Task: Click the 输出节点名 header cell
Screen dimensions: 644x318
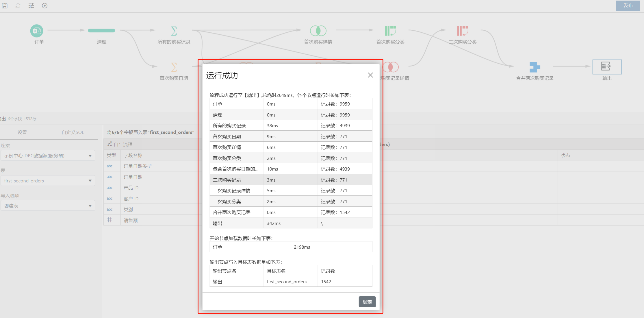Action: 237,271
